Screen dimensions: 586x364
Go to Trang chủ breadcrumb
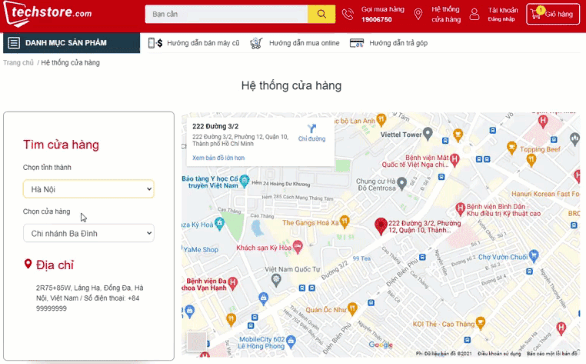(x=18, y=62)
